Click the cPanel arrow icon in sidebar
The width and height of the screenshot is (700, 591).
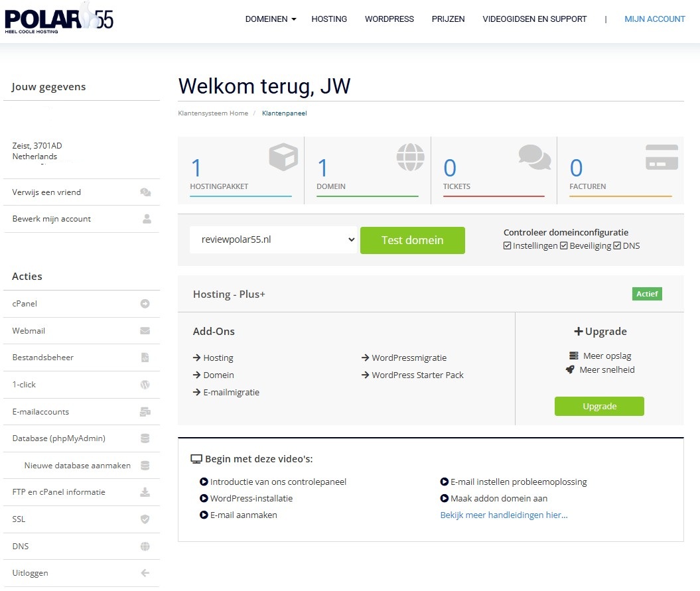point(145,304)
